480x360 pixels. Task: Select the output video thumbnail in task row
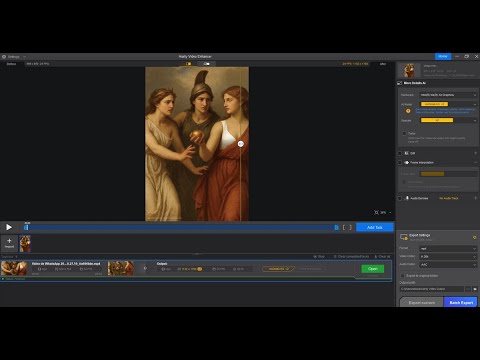[121, 268]
